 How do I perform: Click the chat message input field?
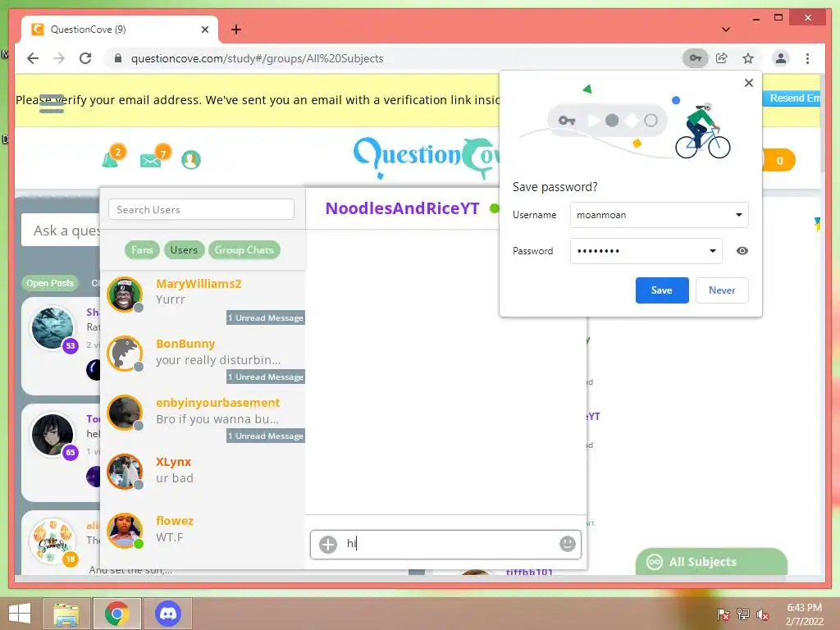[447, 544]
